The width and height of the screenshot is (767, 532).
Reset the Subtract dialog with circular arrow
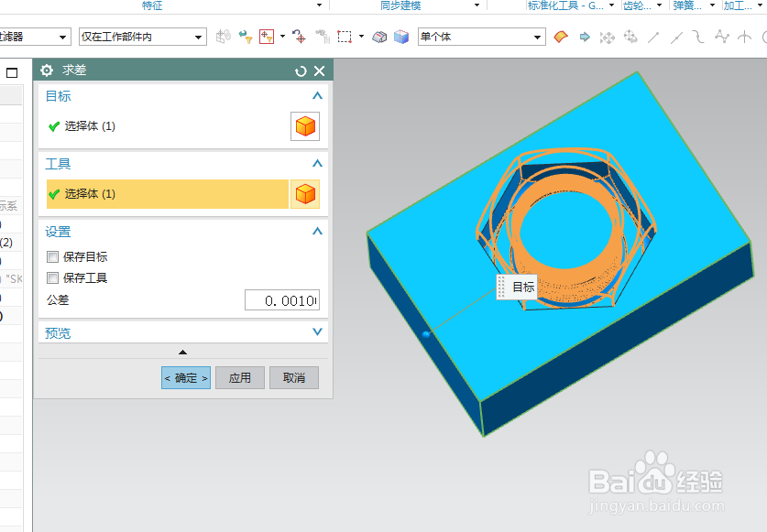301,71
